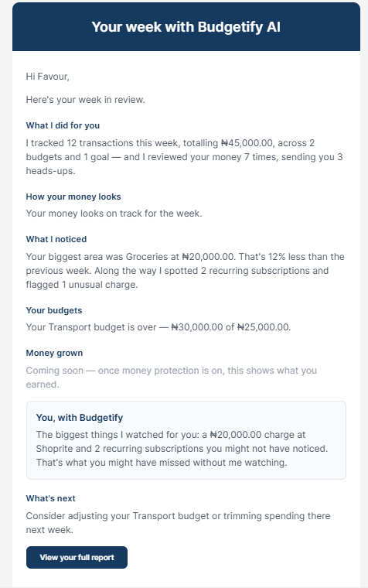Click the You, with Budgetify card title

[80, 418]
